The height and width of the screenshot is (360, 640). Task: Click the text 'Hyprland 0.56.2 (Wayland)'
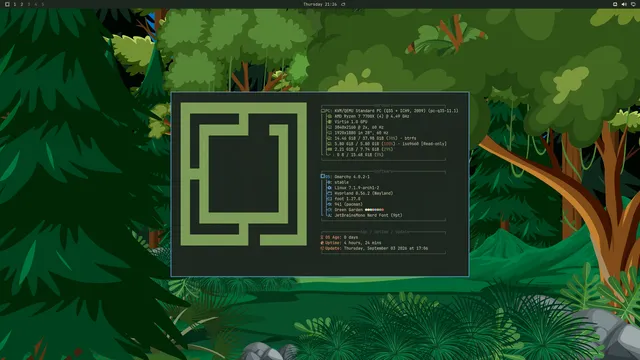(x=364, y=193)
